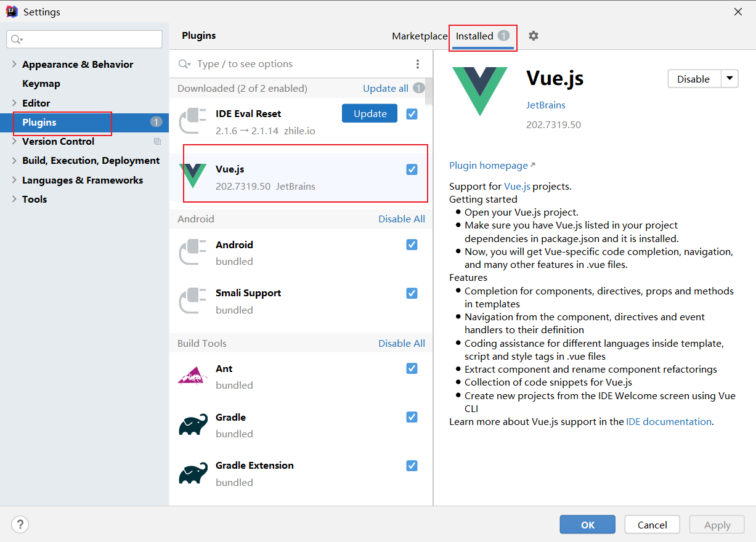The height and width of the screenshot is (542, 756).
Task: Click the Gradle elephant icon
Action: pyautogui.click(x=193, y=425)
